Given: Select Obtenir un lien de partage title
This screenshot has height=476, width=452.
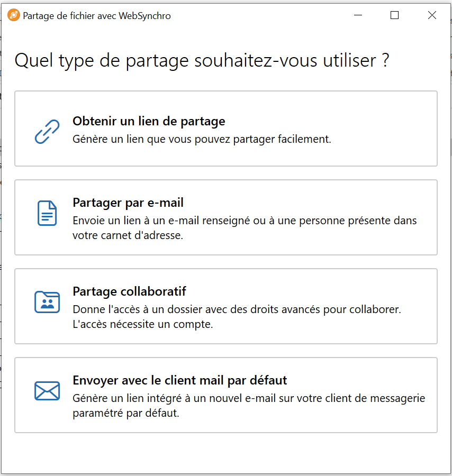Looking at the screenshot, I should point(149,121).
